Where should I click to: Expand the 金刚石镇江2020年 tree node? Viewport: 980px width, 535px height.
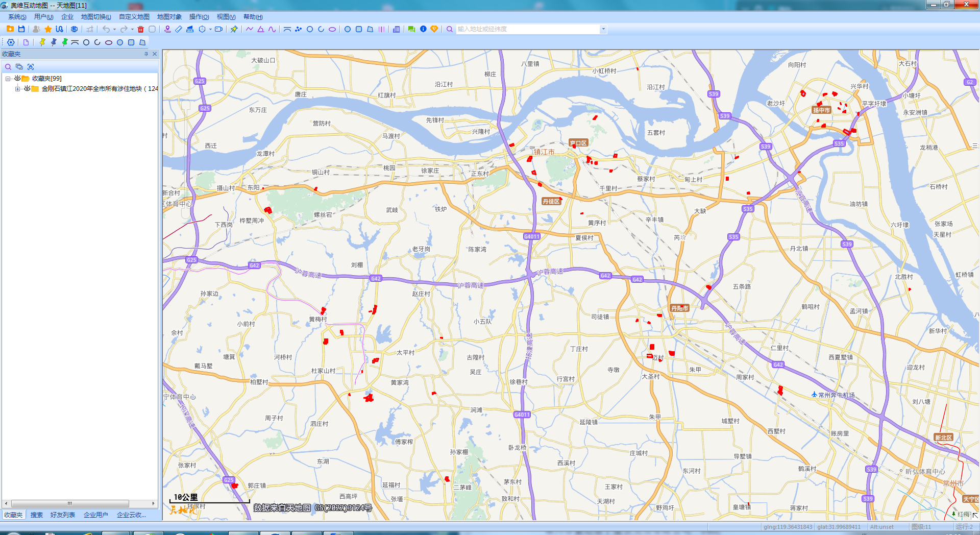pyautogui.click(x=17, y=89)
